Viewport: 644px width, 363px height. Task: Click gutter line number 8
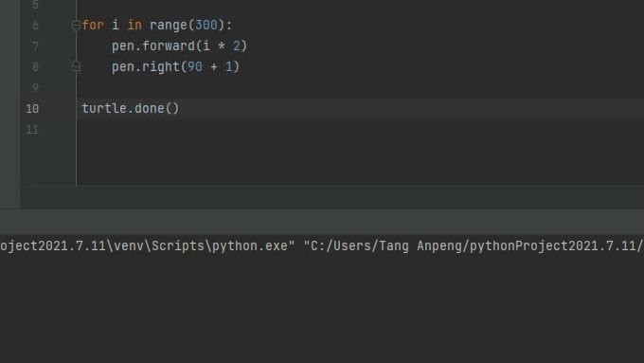35,66
